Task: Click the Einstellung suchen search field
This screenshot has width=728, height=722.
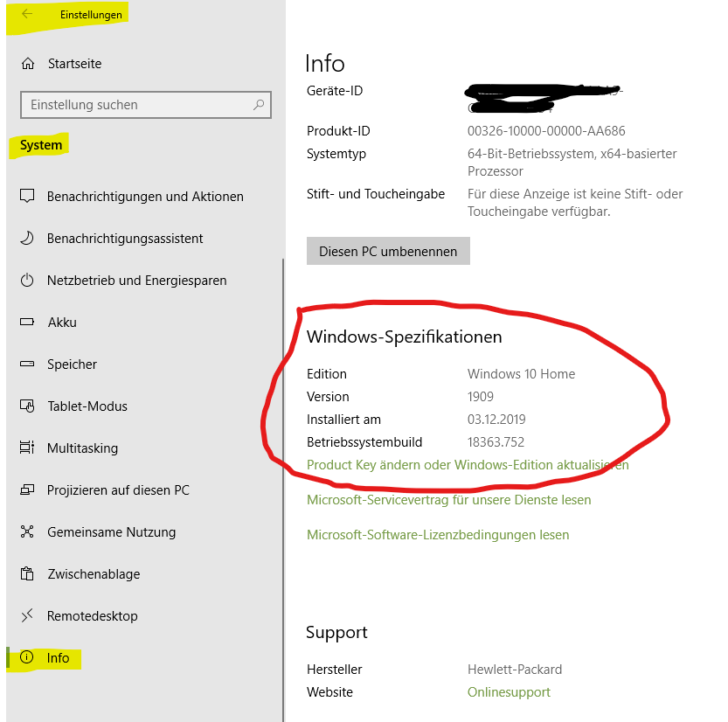Action: 146,105
